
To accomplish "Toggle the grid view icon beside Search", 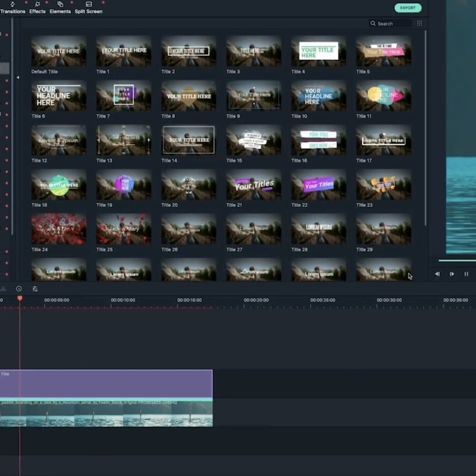I will tap(420, 23).
